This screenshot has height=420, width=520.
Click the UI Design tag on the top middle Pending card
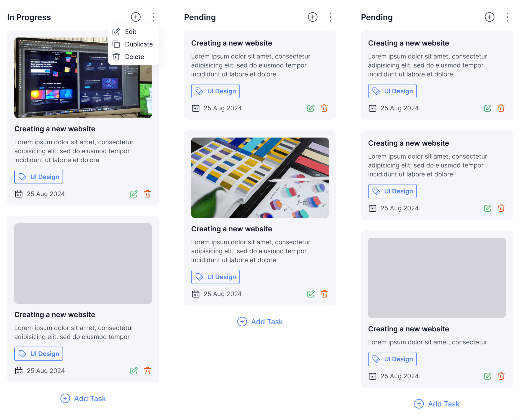(x=215, y=91)
